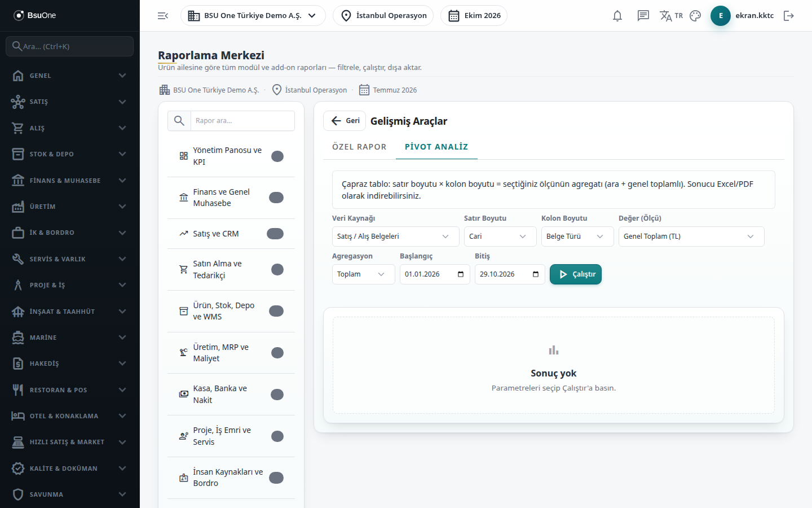This screenshot has height=508, width=812.
Task: Collapse the sidebar menu icon
Action: click(x=163, y=16)
